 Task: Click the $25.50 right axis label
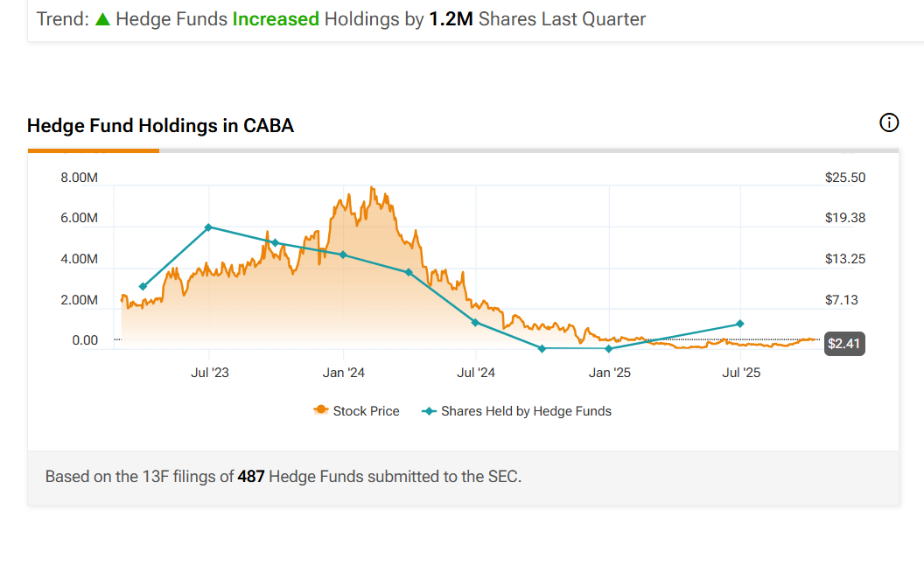[844, 178]
